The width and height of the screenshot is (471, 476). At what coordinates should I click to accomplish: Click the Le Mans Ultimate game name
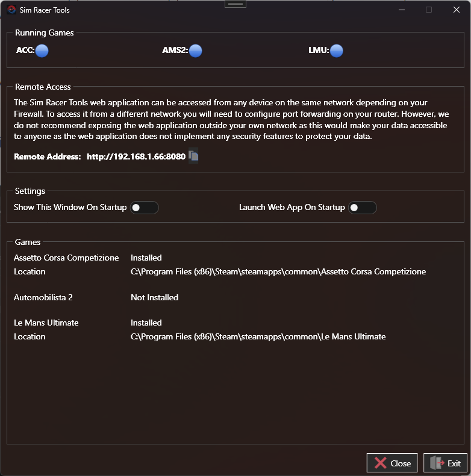(x=46, y=323)
